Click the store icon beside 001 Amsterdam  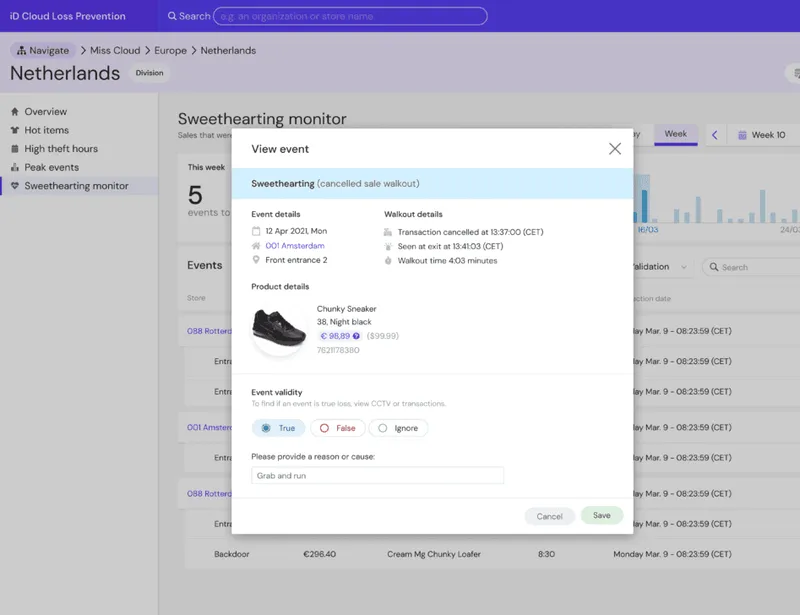pyautogui.click(x=256, y=245)
